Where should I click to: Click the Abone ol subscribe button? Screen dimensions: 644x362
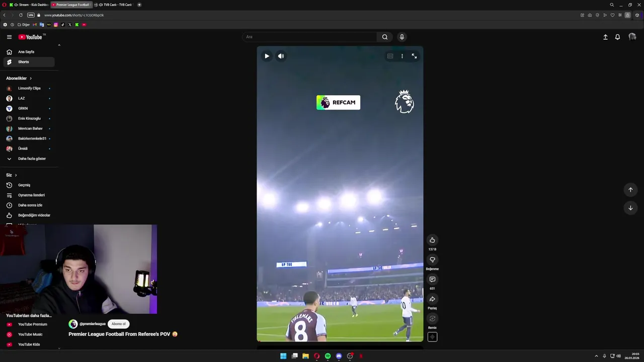pyautogui.click(x=119, y=324)
